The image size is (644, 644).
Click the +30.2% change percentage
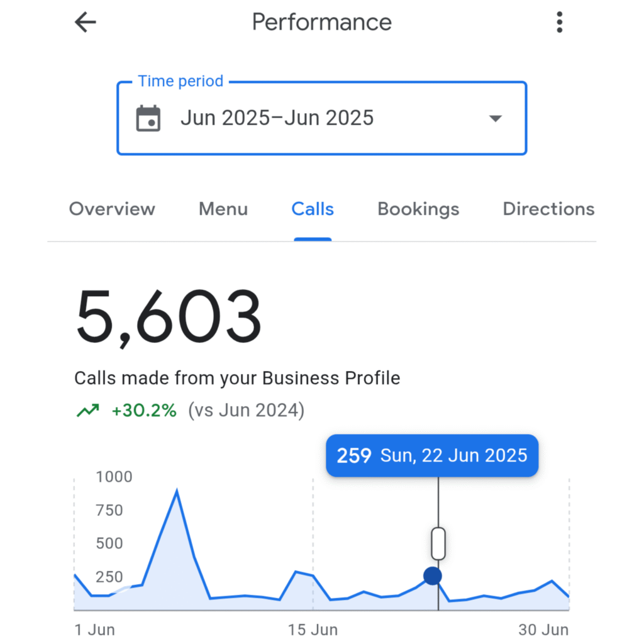click(x=144, y=411)
